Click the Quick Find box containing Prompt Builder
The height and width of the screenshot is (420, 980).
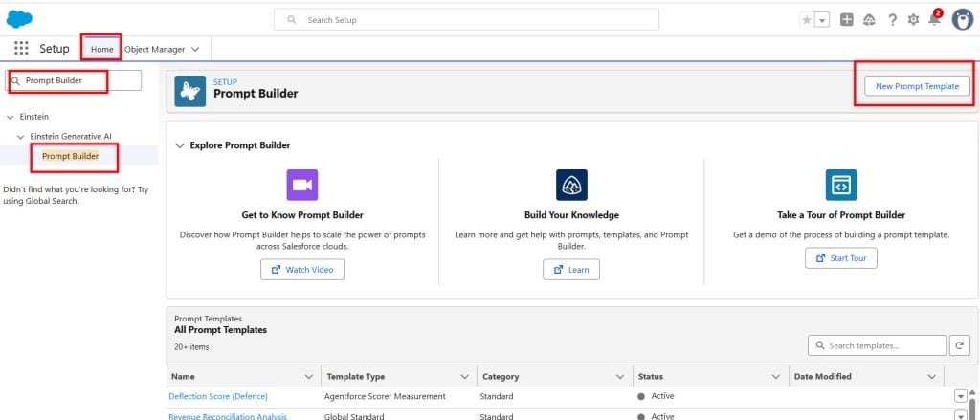[74, 80]
